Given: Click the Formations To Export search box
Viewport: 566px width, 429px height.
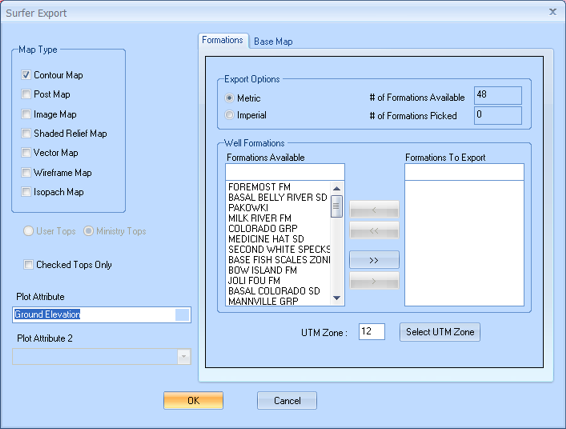Looking at the screenshot, I should (x=464, y=172).
